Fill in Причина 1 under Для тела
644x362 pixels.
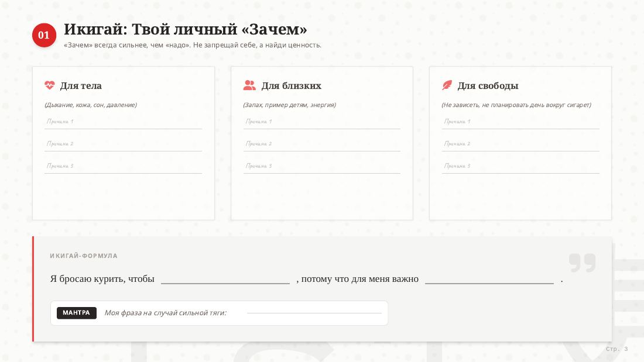click(123, 122)
